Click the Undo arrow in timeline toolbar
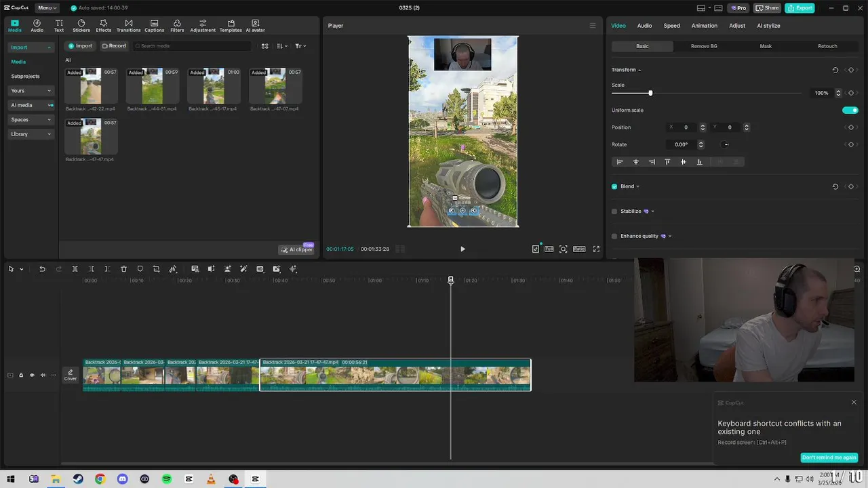The width and height of the screenshot is (868, 488). tap(42, 269)
